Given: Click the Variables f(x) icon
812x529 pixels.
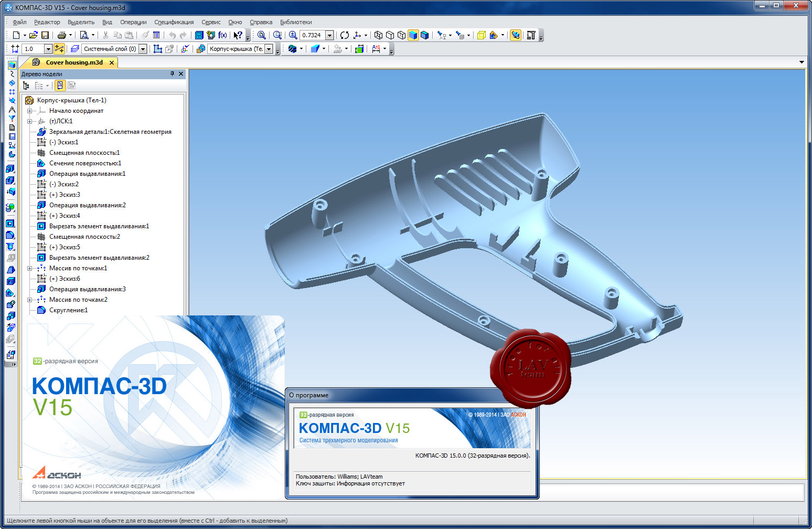Looking at the screenshot, I should tap(222, 35).
